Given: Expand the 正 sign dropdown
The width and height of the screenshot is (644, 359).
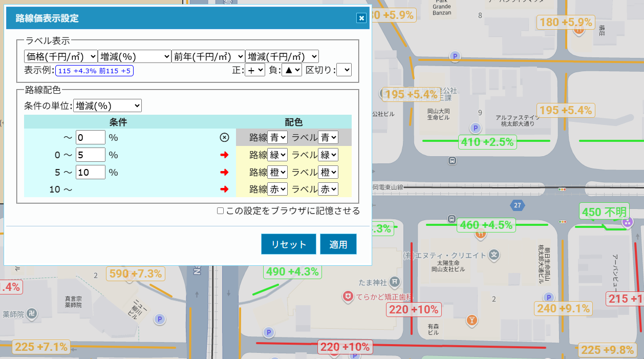Looking at the screenshot, I should [x=255, y=70].
